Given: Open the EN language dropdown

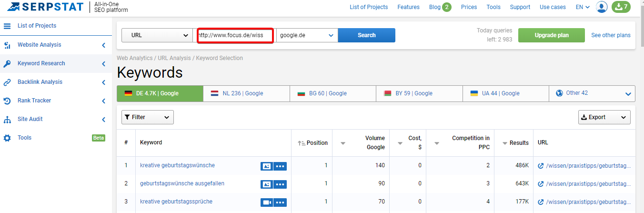Looking at the screenshot, I should (583, 7).
